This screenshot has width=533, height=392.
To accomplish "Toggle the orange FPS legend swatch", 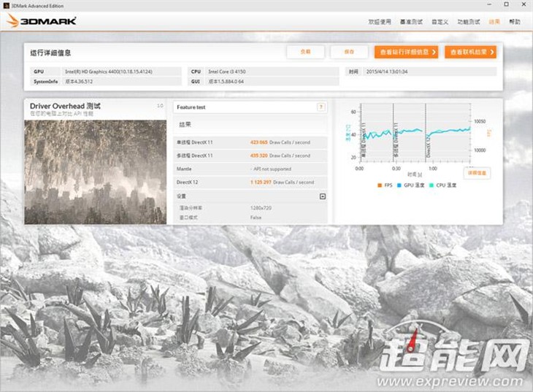I will [380, 185].
